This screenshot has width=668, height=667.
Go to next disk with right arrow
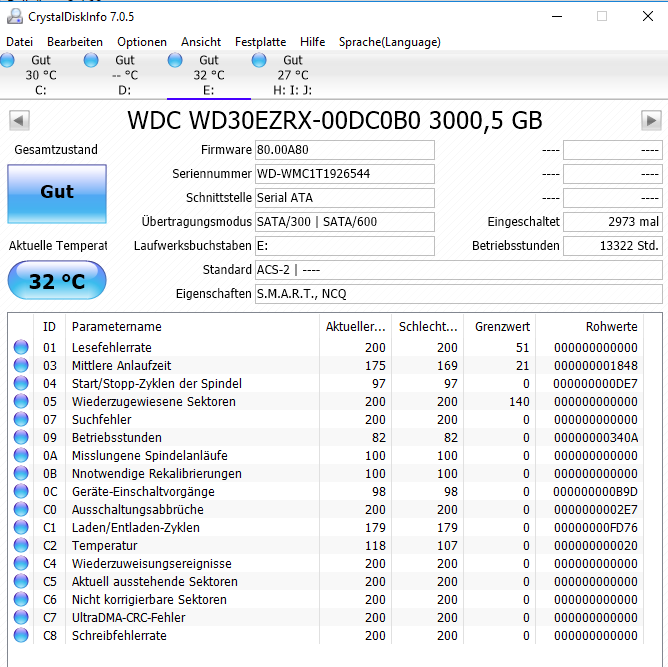point(651,121)
